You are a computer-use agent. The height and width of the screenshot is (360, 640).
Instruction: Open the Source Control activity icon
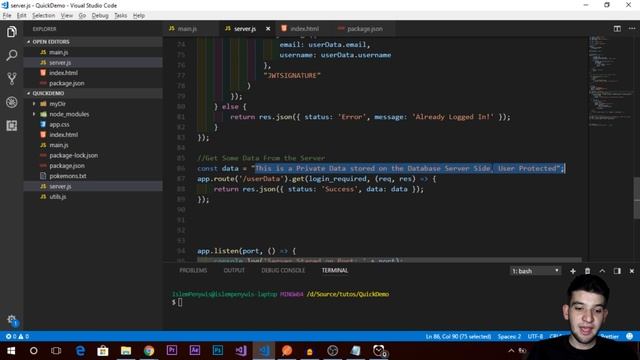coord(11,78)
